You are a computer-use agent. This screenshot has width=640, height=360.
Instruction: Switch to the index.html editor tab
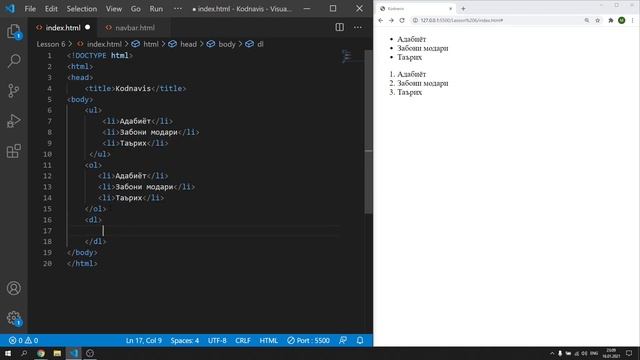(63, 28)
